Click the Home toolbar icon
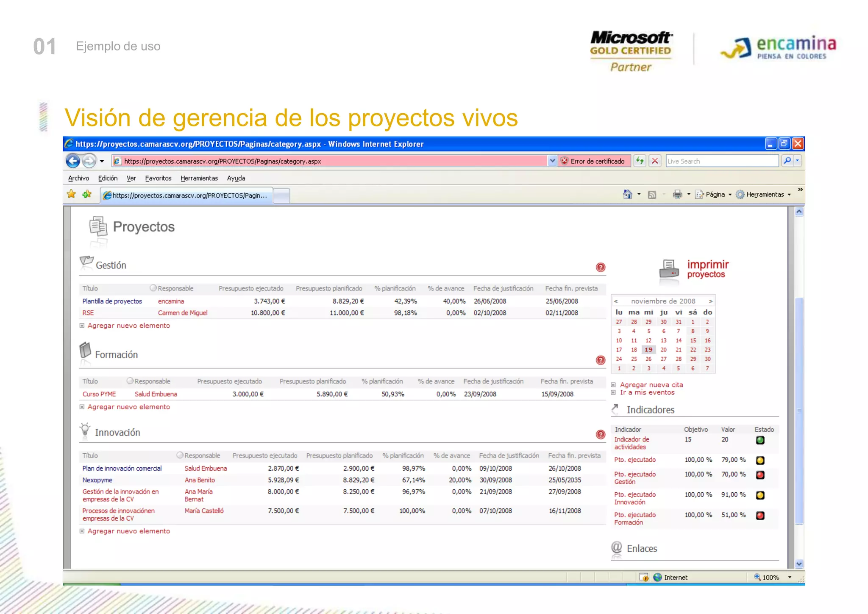The height and width of the screenshot is (614, 868). [628, 194]
